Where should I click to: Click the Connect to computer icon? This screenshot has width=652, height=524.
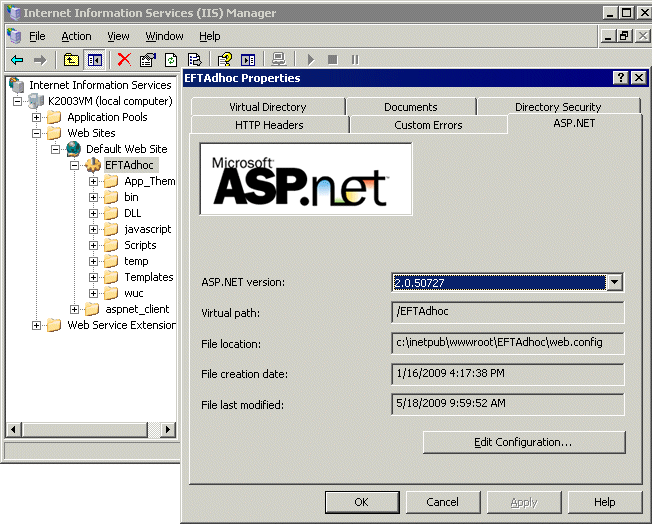(278, 59)
